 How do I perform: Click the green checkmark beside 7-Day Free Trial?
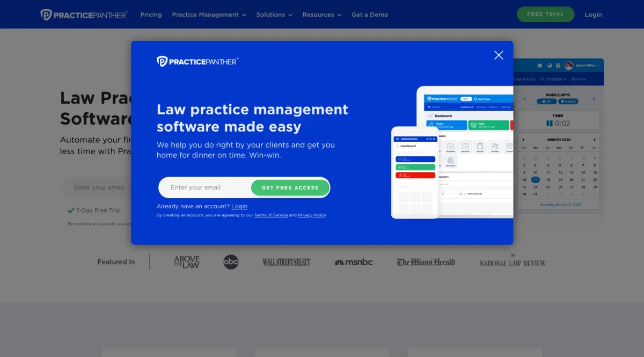tap(71, 210)
